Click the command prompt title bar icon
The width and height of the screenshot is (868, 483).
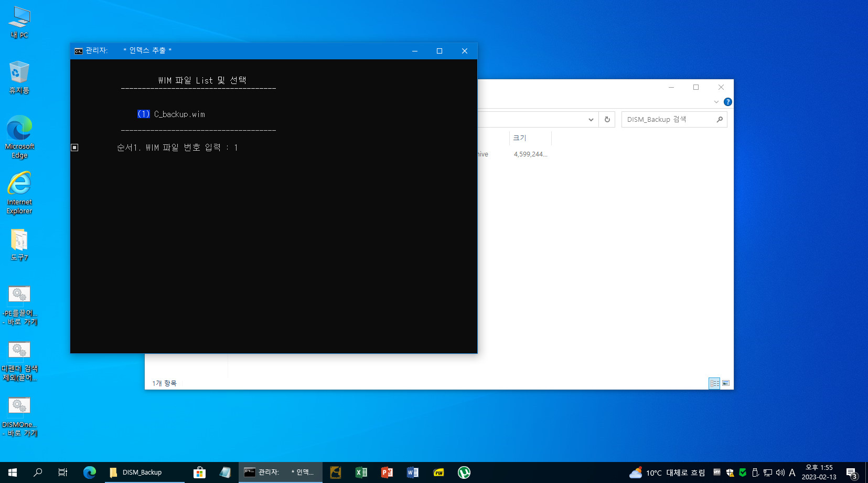(79, 51)
